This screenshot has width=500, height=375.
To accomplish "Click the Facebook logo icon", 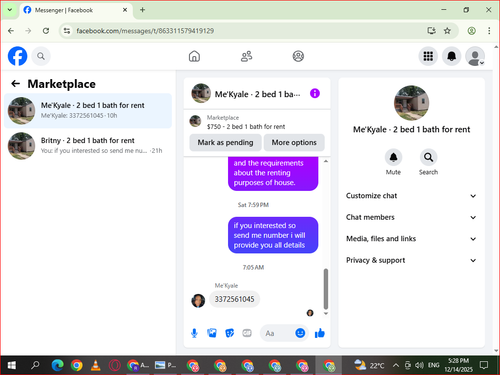I will coord(18,56).
